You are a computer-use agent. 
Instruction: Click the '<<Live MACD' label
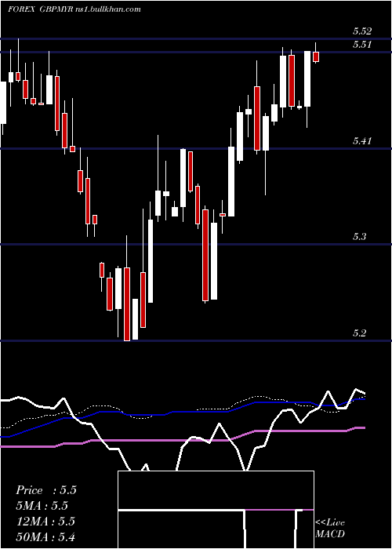pyautogui.click(x=330, y=528)
